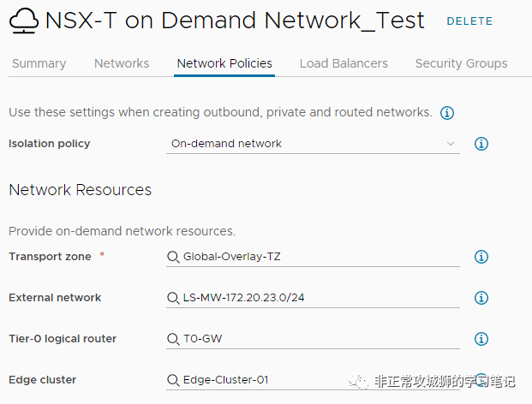Screen dimensions: 532x404
Task: Click the Global-Overlay-TZ transport zone field
Action: click(317, 257)
